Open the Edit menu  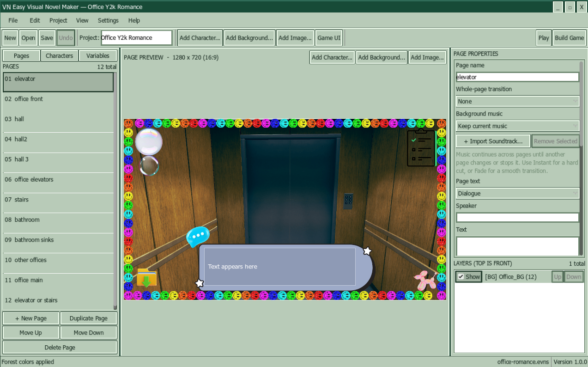coord(35,20)
